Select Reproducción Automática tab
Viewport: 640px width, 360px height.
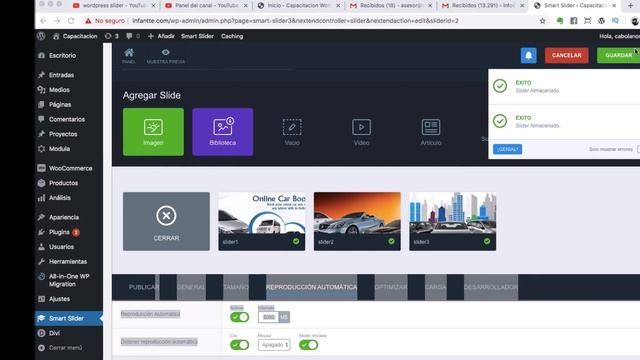[x=311, y=287]
